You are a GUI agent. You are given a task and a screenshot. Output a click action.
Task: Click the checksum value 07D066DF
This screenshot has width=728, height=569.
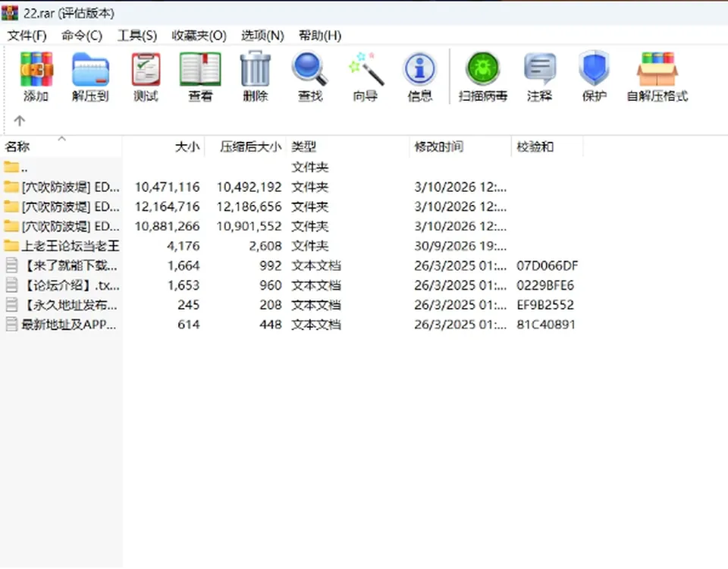pos(547,266)
